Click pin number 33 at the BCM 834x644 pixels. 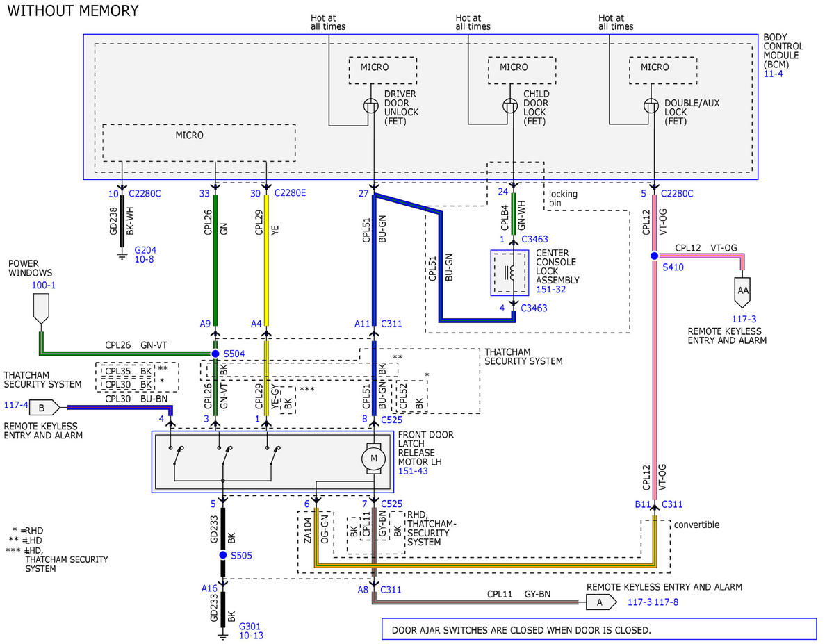(205, 193)
